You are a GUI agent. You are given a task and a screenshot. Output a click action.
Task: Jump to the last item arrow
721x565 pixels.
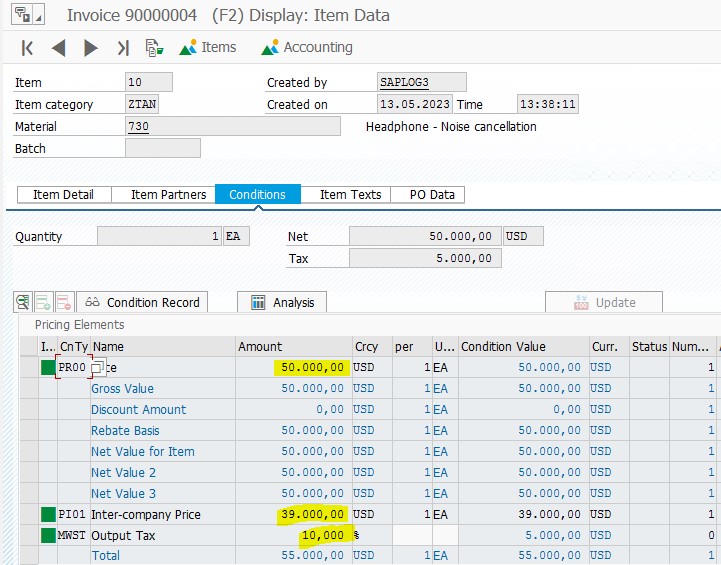(123, 48)
